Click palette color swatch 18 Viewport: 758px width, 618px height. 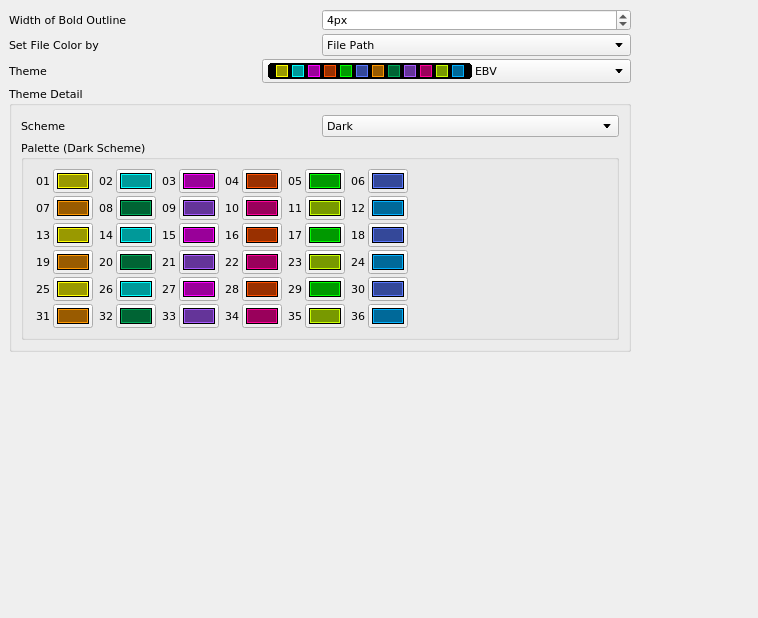388,235
